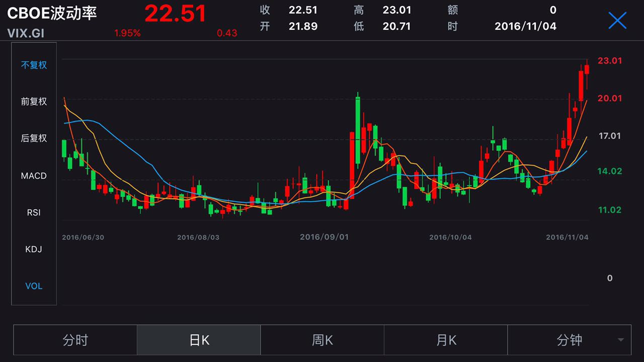Image resolution: width=644 pixels, height=362 pixels.
Task: Switch to the 日K daily chart tab
Action: (199, 340)
